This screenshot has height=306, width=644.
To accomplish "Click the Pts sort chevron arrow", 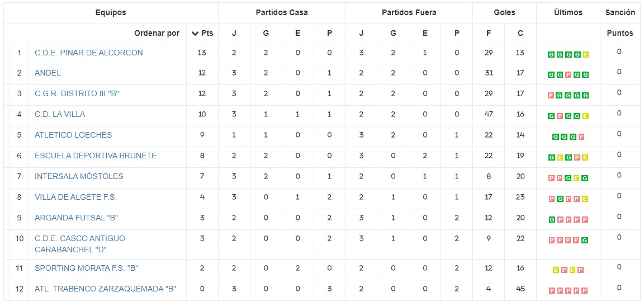I will (x=195, y=34).
